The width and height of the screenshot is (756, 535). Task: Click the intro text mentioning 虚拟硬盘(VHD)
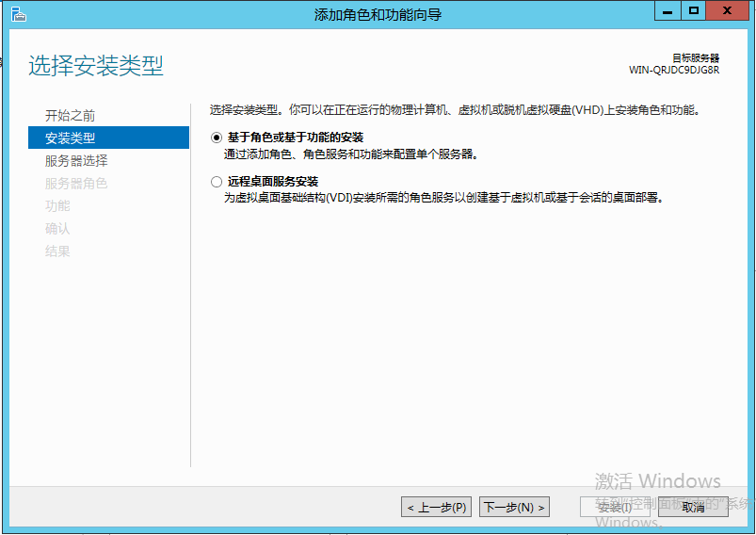pos(455,110)
